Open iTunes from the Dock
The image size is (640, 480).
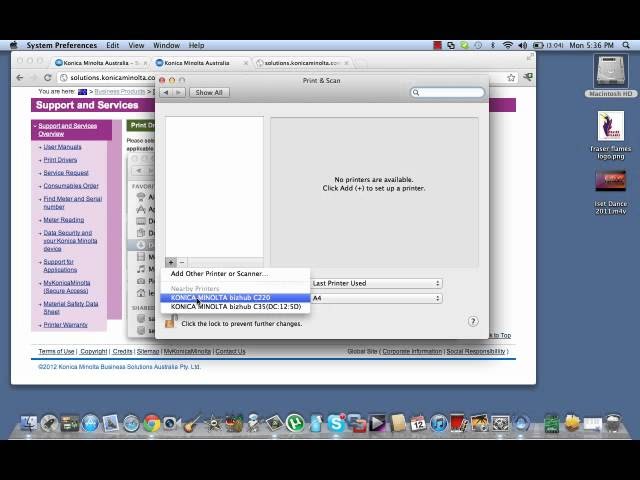click(x=439, y=423)
